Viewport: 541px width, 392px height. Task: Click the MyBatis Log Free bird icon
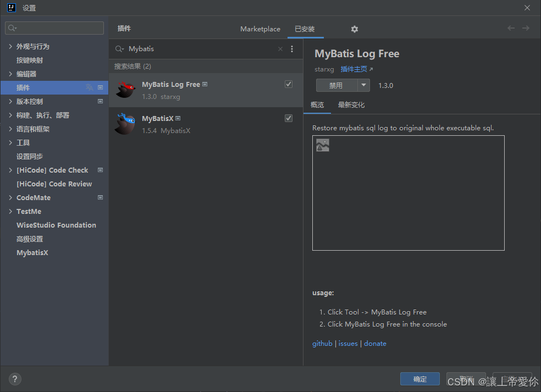(x=125, y=90)
